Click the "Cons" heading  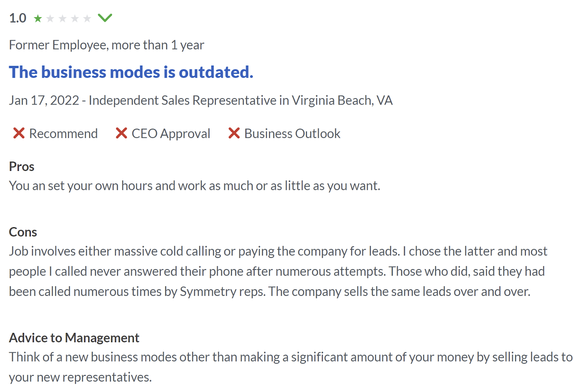(23, 232)
